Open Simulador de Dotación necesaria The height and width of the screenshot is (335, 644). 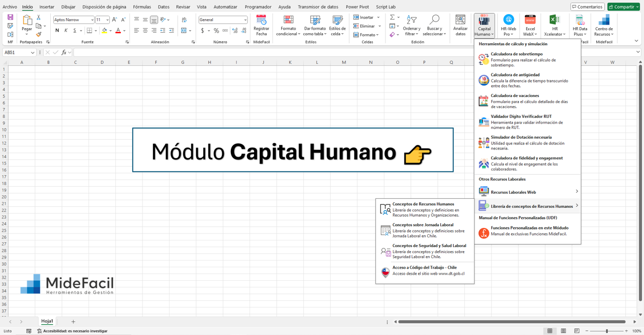pyautogui.click(x=528, y=142)
